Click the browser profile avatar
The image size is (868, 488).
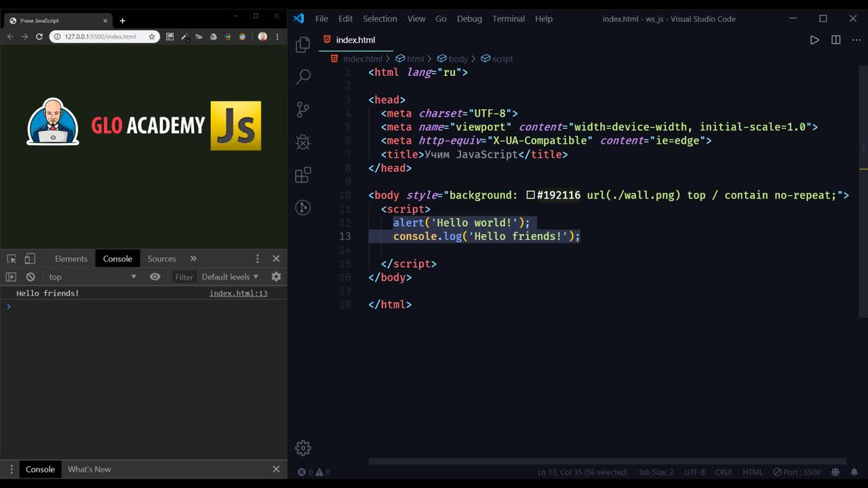tap(262, 37)
